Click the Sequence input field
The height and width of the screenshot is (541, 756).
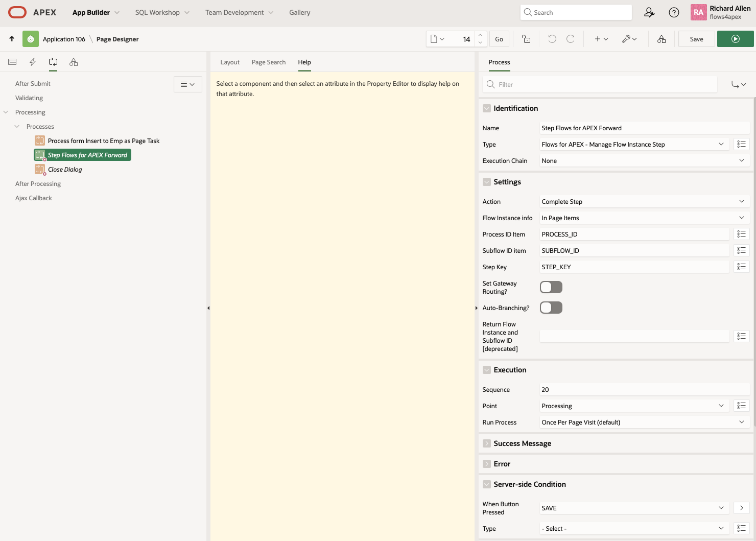645,389
